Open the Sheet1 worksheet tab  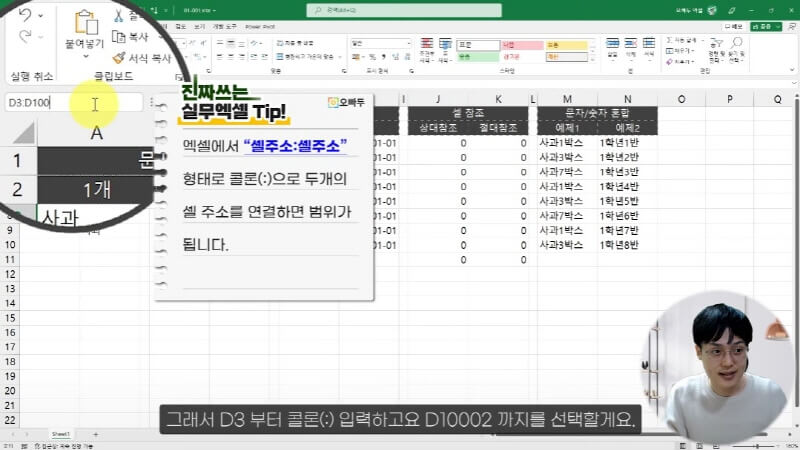[61, 434]
